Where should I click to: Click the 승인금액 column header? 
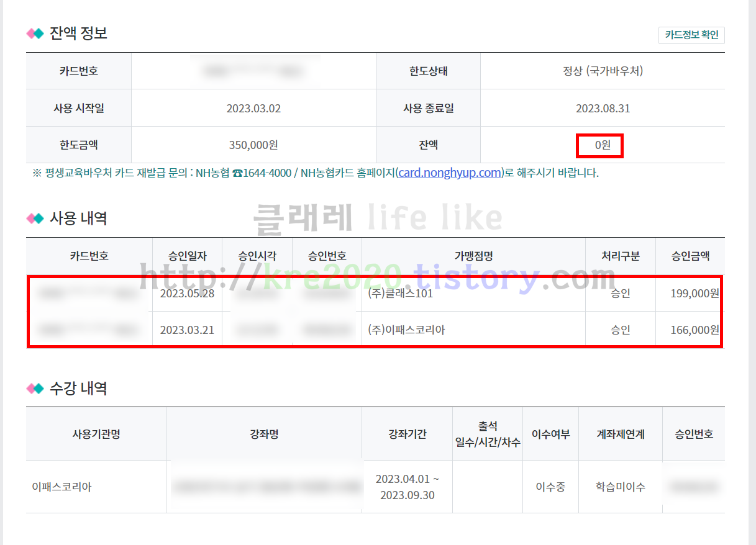(690, 256)
